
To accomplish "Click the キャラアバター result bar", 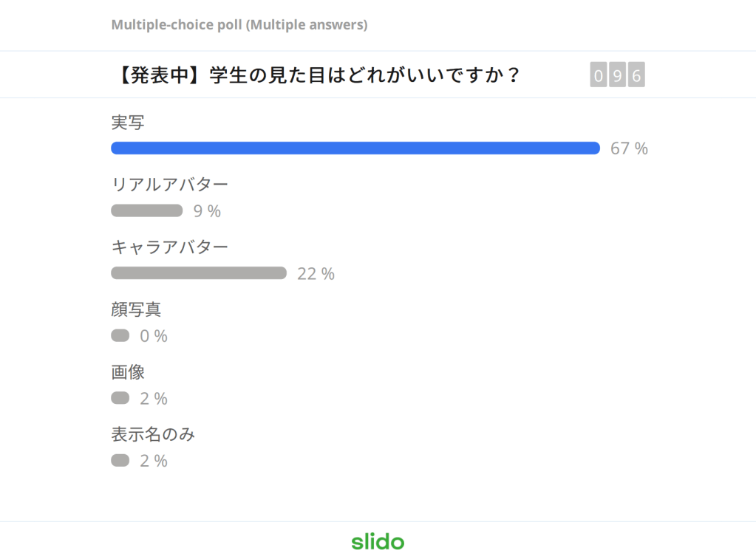I will [198, 273].
